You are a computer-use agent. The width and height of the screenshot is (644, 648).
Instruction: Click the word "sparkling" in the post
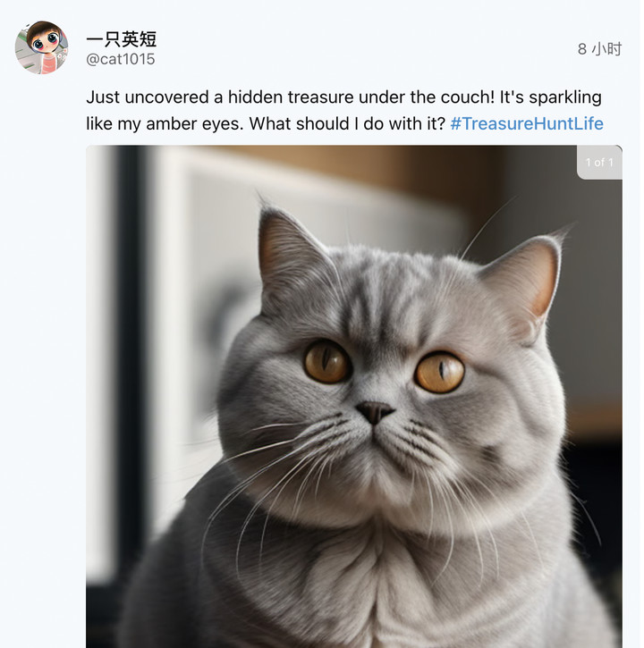[565, 97]
